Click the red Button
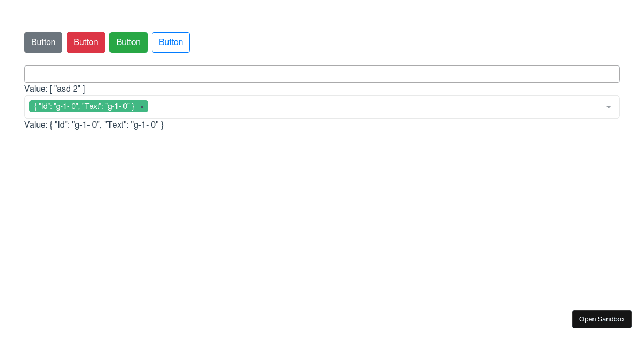The width and height of the screenshot is (644, 338). (x=86, y=42)
